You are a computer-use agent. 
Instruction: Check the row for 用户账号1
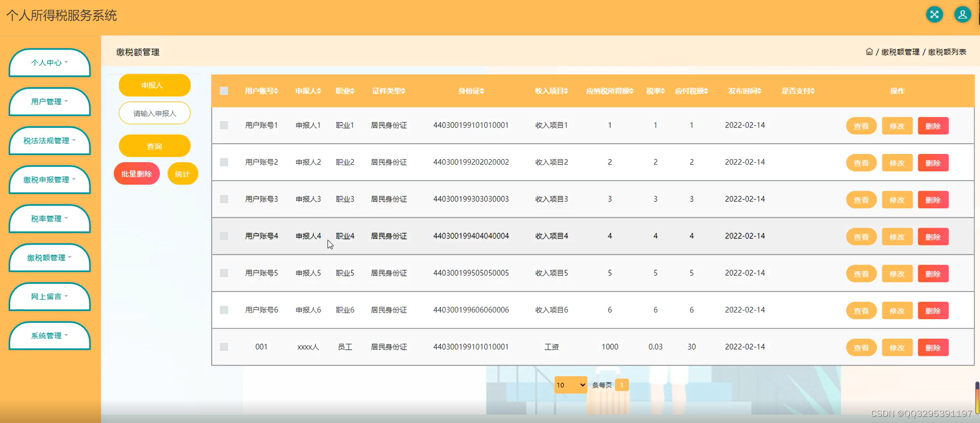(x=224, y=125)
